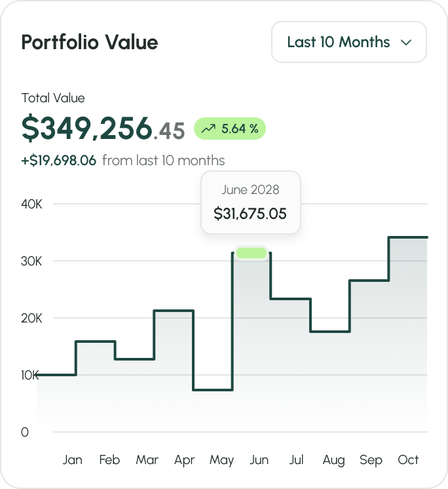Select the Jan label on the x-axis
Viewport: 448px width, 489px height.
point(73,460)
